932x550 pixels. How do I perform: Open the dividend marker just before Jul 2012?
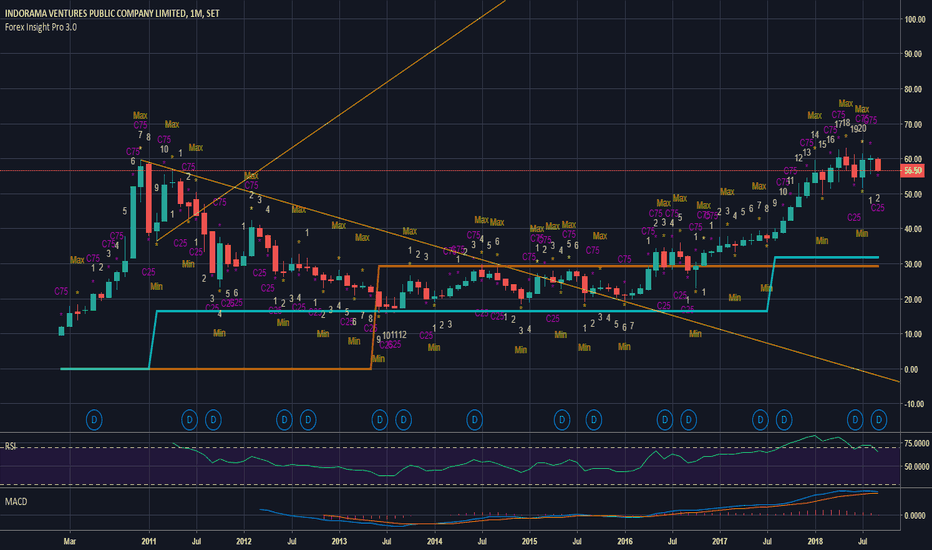coord(284,420)
